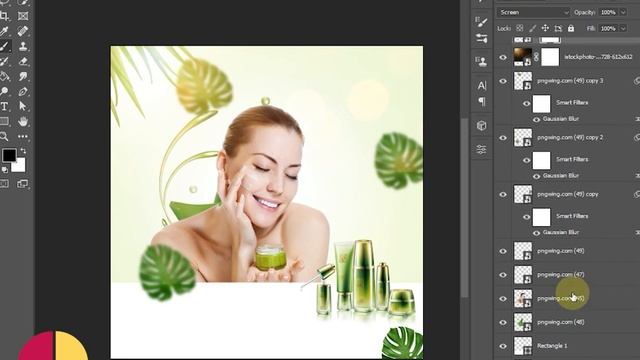This screenshot has width=640, height=360.
Task: Select the pngwing.com (49) copy 2 layer name
Action: click(570, 138)
